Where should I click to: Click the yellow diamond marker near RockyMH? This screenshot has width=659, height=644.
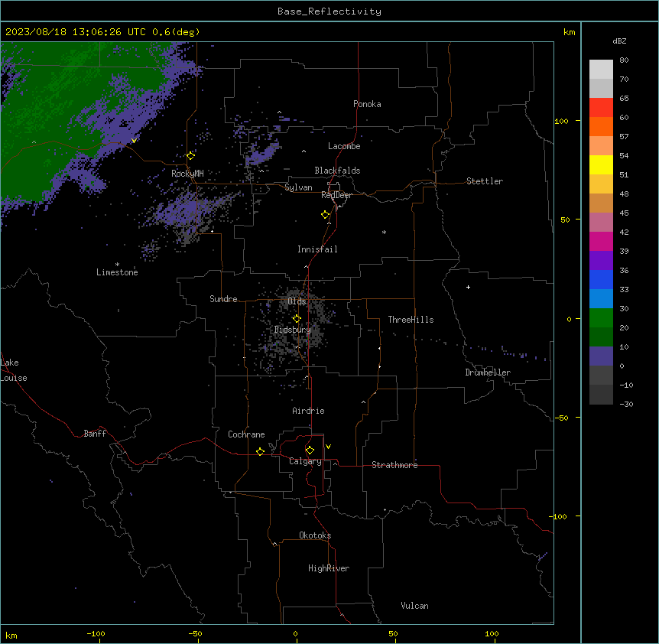pyautogui.click(x=191, y=156)
